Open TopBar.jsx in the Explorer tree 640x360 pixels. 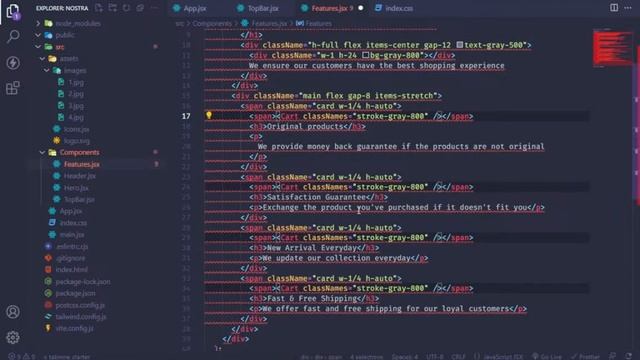click(79, 200)
